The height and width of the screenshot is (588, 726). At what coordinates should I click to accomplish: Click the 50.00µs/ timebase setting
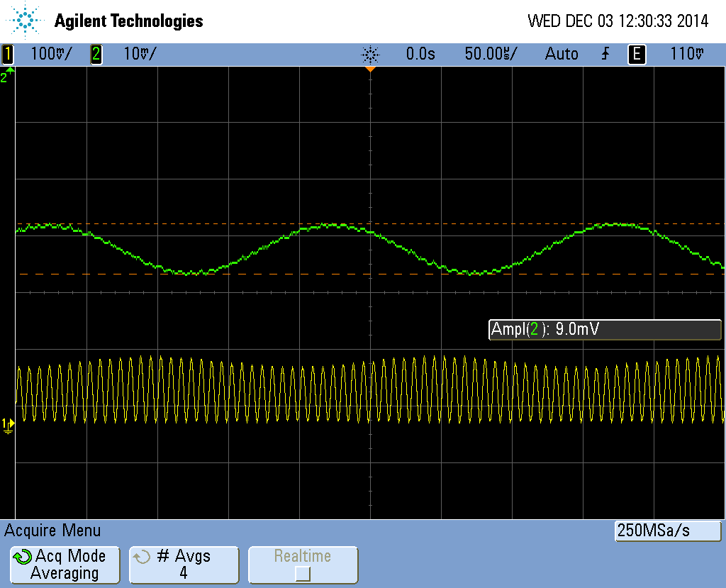pos(491,54)
